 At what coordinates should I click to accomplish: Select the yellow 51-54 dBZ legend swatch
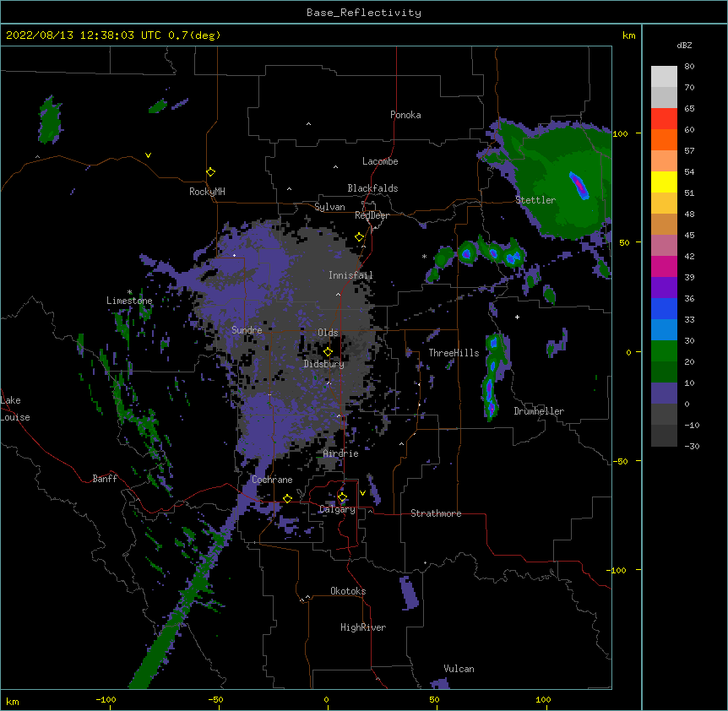point(664,182)
